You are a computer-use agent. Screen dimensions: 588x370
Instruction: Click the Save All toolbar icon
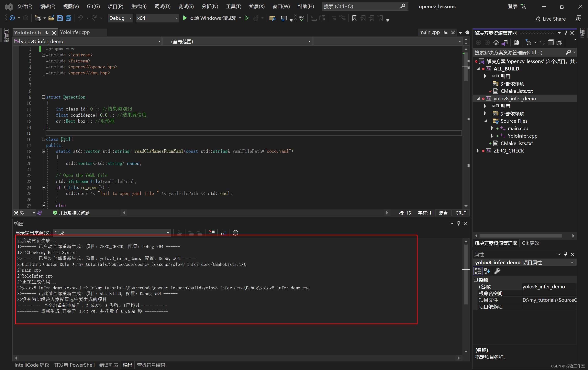(x=69, y=18)
